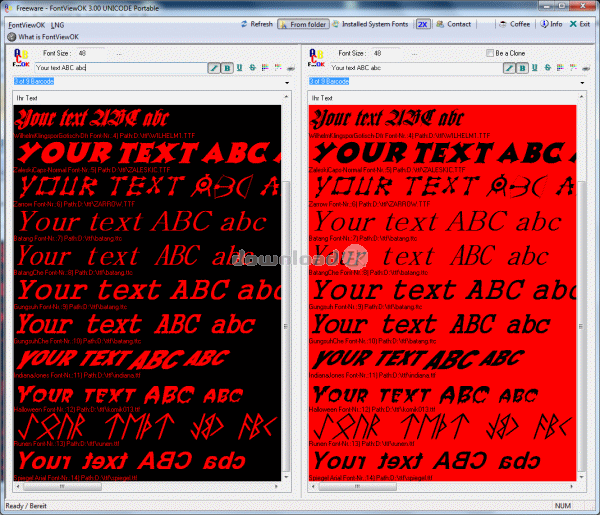Select the WilhelmKlingsporGotisch sample in left pane
600x515 pixels.
tap(92, 119)
